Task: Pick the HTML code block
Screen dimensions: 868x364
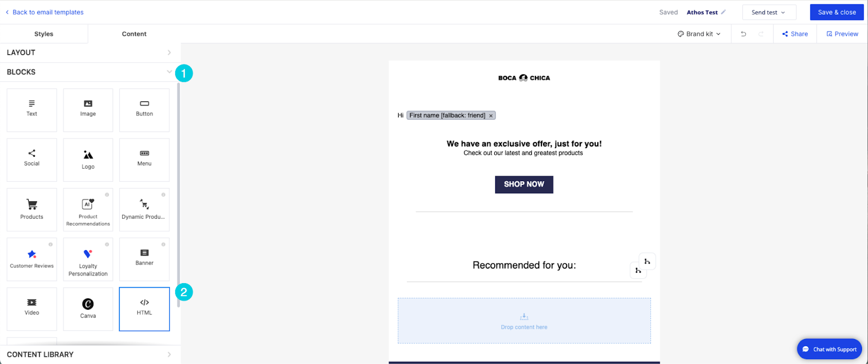Action: 144,309
